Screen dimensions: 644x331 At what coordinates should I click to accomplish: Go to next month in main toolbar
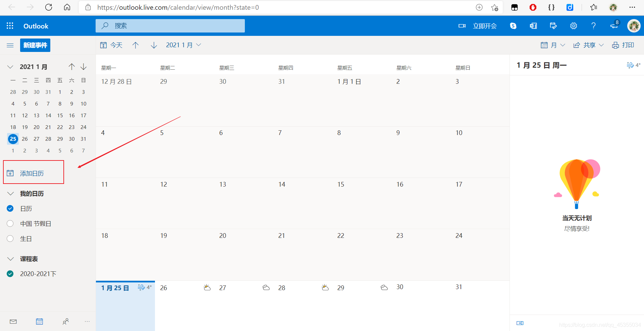pyautogui.click(x=154, y=45)
